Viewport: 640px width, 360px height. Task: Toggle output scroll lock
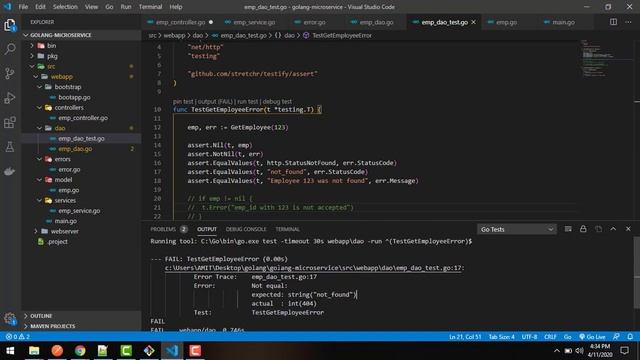coord(583,229)
